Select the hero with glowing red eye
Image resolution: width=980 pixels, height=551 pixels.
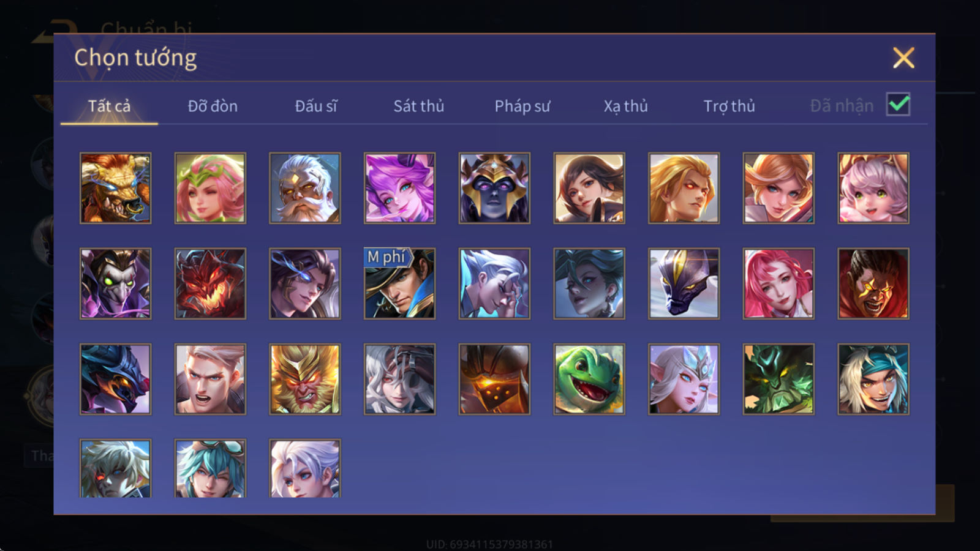click(115, 468)
